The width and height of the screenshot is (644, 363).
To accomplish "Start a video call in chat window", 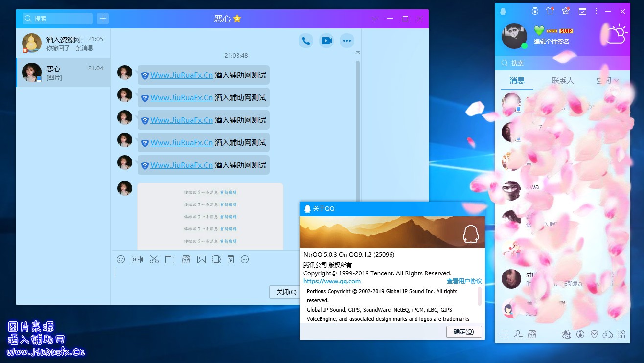I will click(x=326, y=41).
